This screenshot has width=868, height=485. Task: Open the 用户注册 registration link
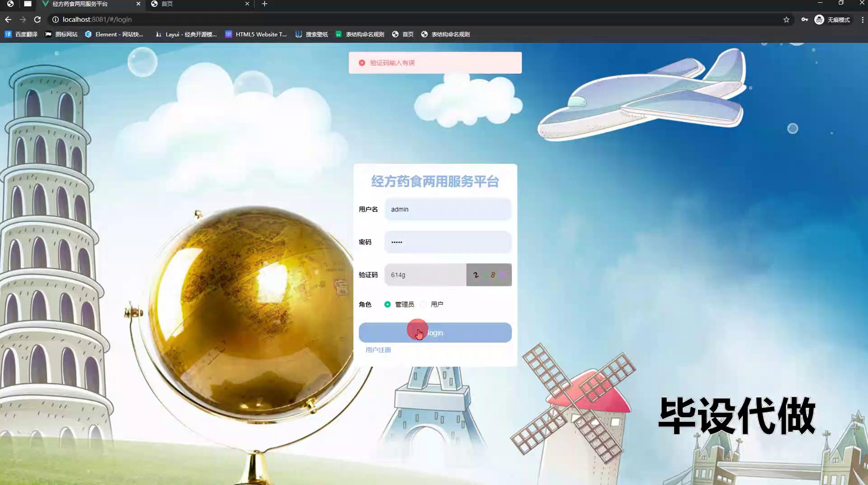point(378,350)
